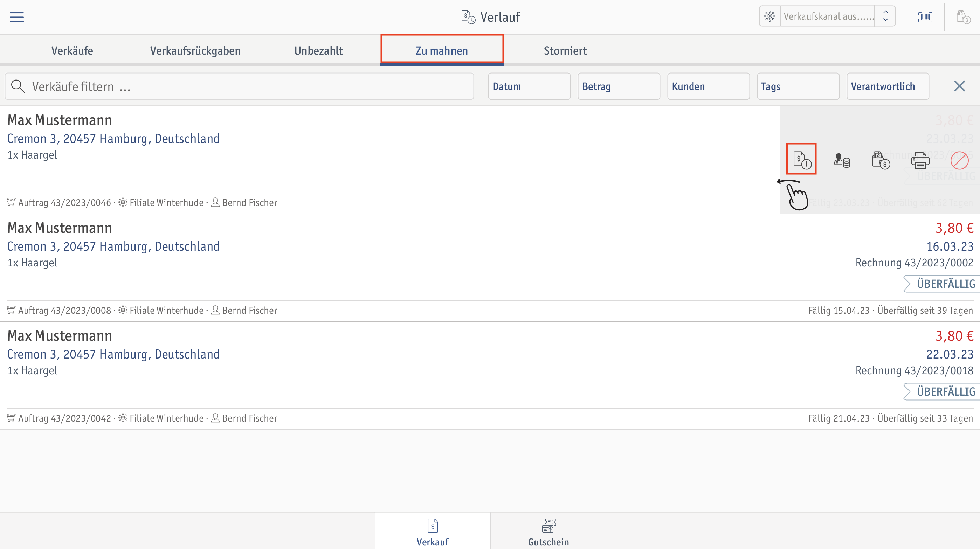
Task: Clear filters with the X icon
Action: 959,86
